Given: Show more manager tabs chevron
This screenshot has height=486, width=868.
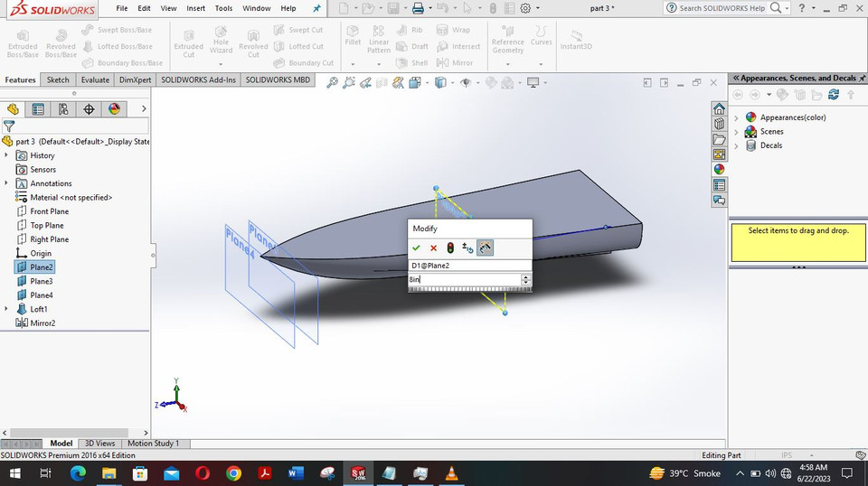Looking at the screenshot, I should click(x=144, y=109).
